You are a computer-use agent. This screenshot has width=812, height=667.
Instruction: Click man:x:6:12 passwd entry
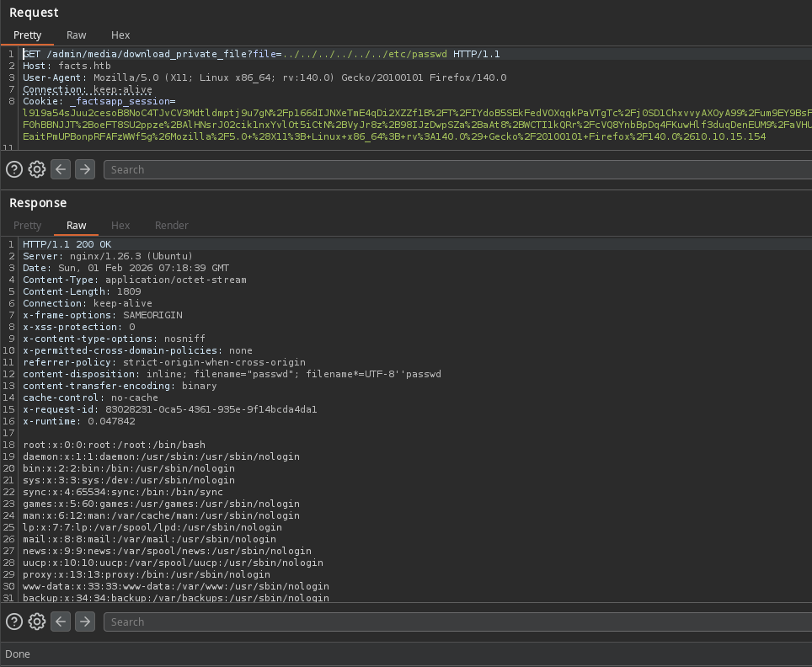click(161, 515)
